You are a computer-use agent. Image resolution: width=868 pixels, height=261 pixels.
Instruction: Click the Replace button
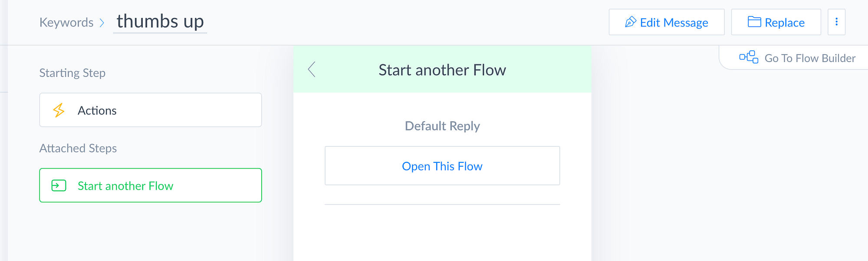click(x=776, y=22)
